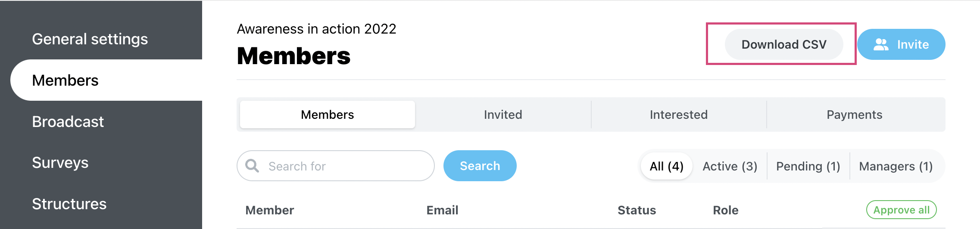Switch to the Interested tab
980x229 pixels.
coord(679,114)
